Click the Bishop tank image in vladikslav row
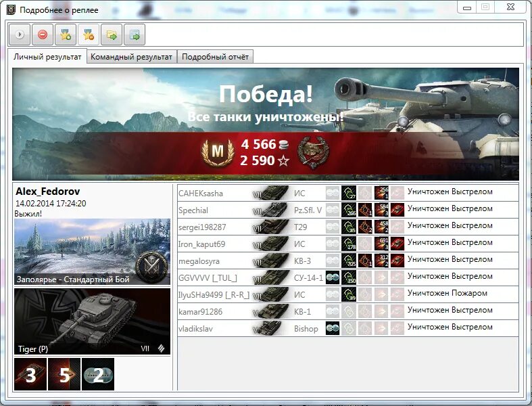The image size is (532, 406). pyautogui.click(x=270, y=328)
